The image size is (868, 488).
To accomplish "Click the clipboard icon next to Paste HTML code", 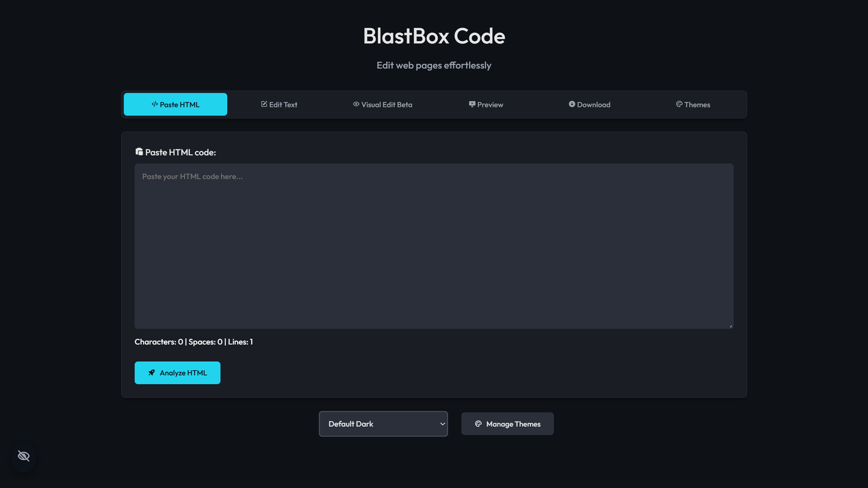I will pos(139,152).
